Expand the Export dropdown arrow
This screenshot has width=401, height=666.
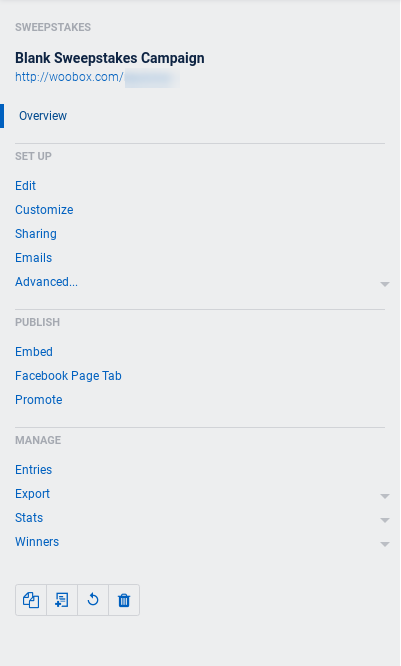click(384, 496)
